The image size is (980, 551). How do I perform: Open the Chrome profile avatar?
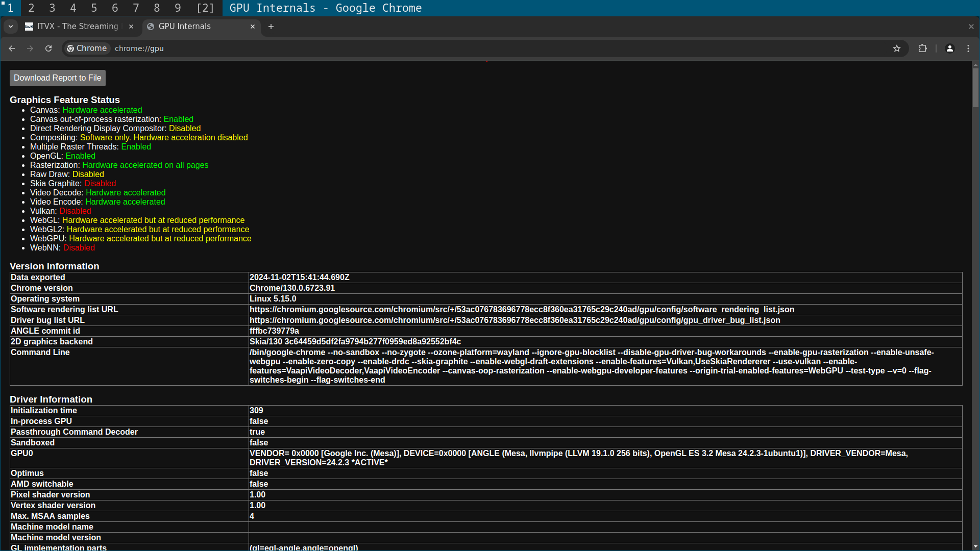click(950, 48)
